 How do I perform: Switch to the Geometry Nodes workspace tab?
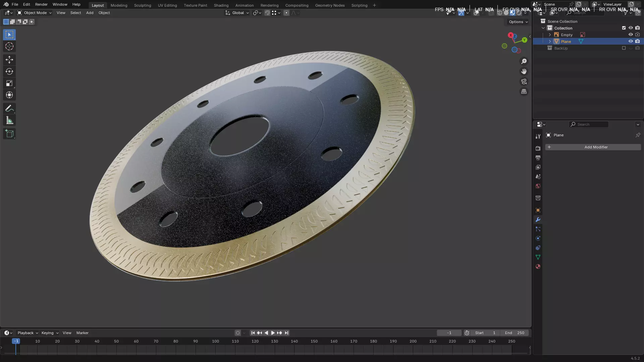tap(330, 5)
